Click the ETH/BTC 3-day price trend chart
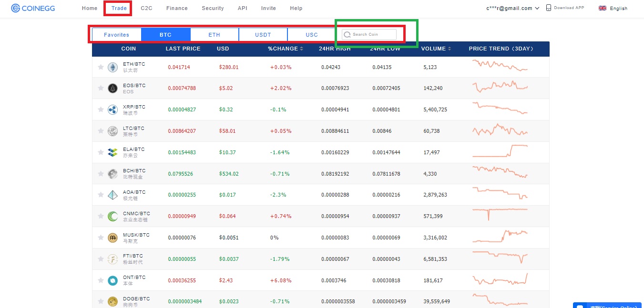 [500, 65]
